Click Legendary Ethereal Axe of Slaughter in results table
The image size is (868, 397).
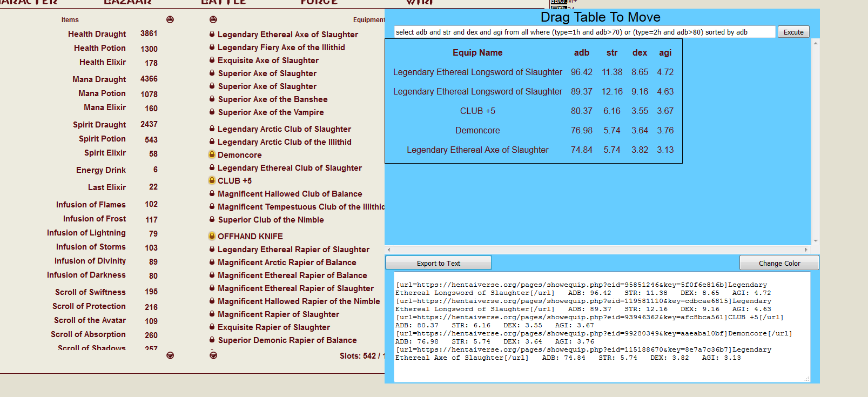(x=477, y=150)
